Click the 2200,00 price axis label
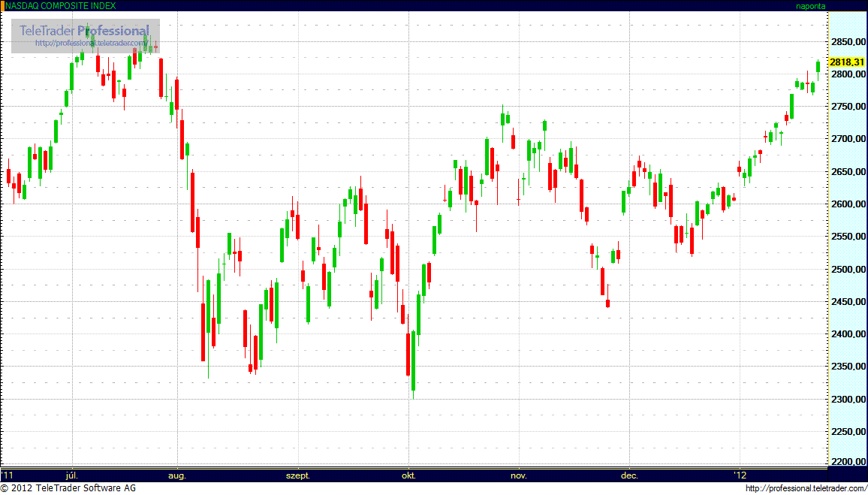The width and height of the screenshot is (868, 495). (x=847, y=462)
